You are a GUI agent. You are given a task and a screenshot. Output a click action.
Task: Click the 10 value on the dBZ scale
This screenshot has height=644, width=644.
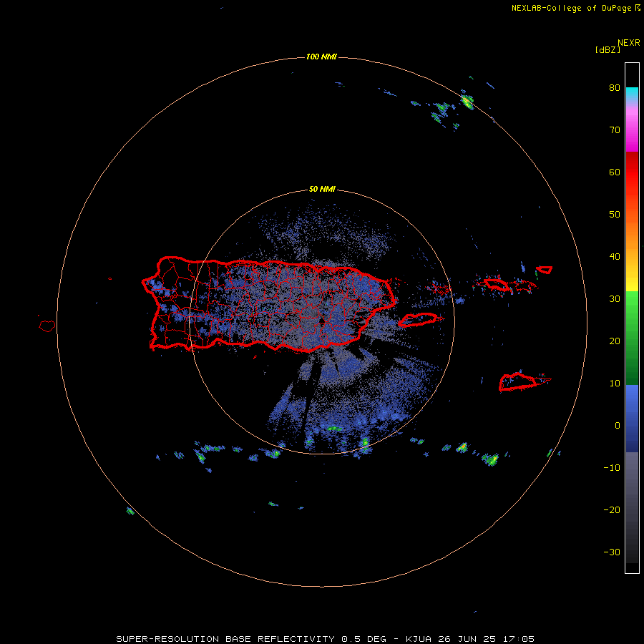point(615,384)
